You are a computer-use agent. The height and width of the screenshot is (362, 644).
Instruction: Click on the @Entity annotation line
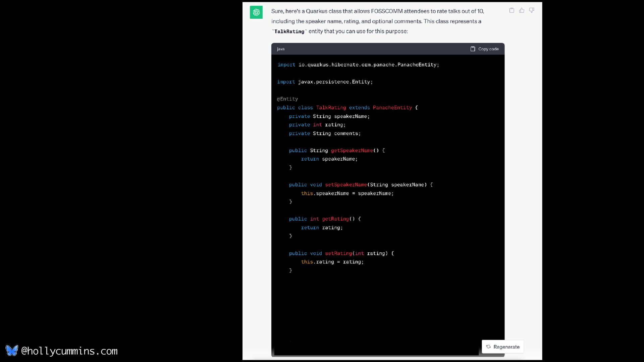[287, 99]
